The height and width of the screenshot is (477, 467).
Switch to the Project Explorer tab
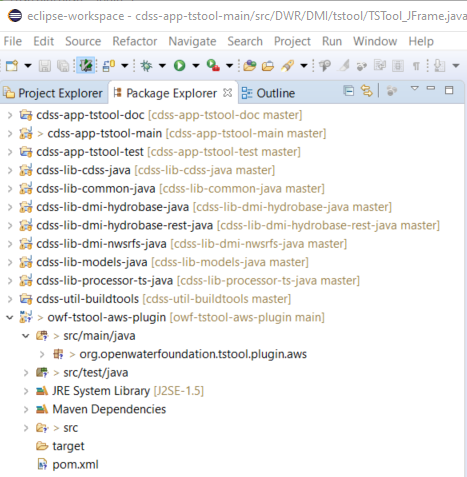(x=55, y=93)
